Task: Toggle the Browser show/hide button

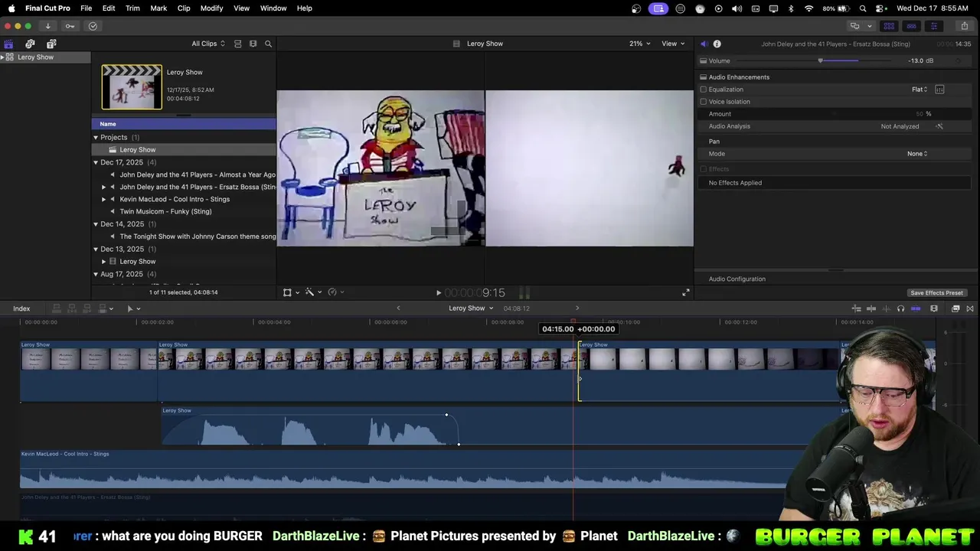Action: click(x=889, y=26)
